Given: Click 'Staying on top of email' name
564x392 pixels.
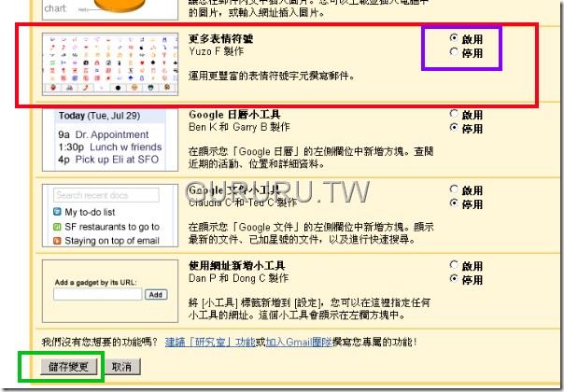Looking at the screenshot, I should coord(112,241).
